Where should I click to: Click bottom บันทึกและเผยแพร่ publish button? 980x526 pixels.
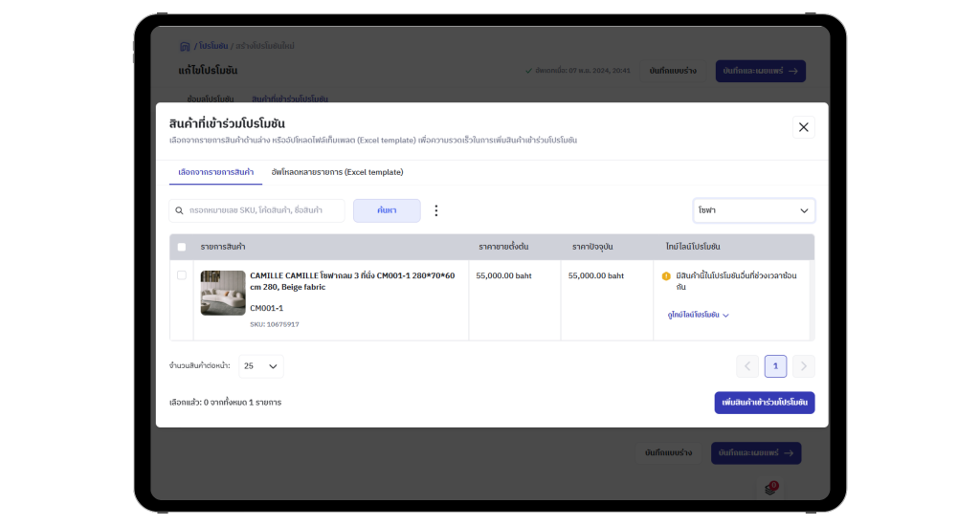tap(756, 453)
